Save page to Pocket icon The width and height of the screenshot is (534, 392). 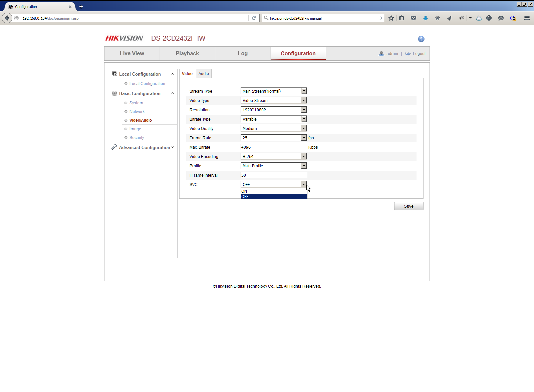(414, 18)
